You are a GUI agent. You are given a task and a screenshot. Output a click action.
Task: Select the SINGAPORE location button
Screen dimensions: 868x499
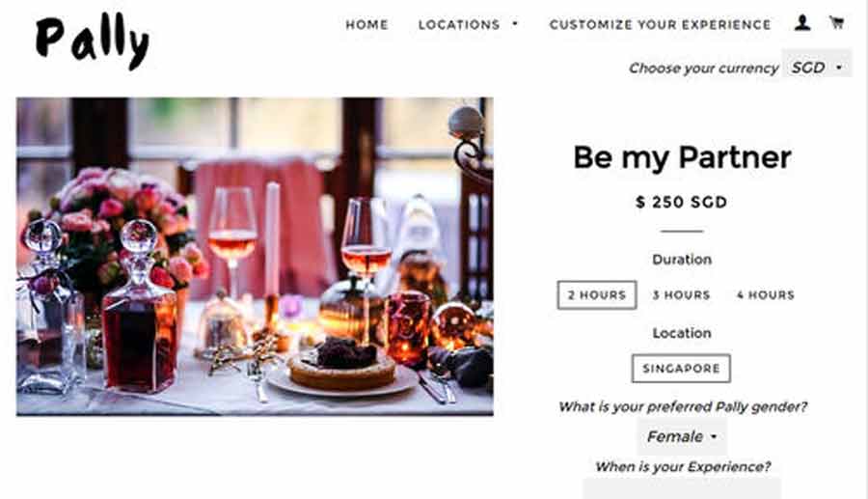pos(681,369)
